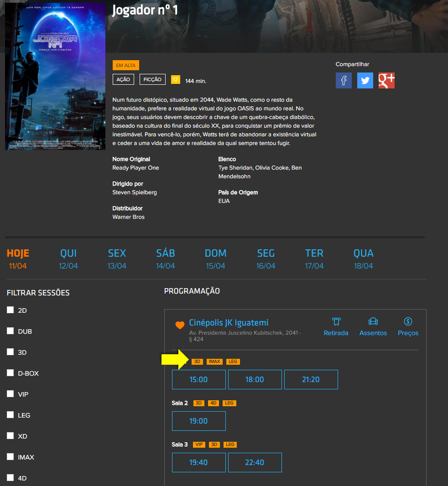Select the TER 17/04 date
Screen dimensions: 448x486
click(x=314, y=259)
